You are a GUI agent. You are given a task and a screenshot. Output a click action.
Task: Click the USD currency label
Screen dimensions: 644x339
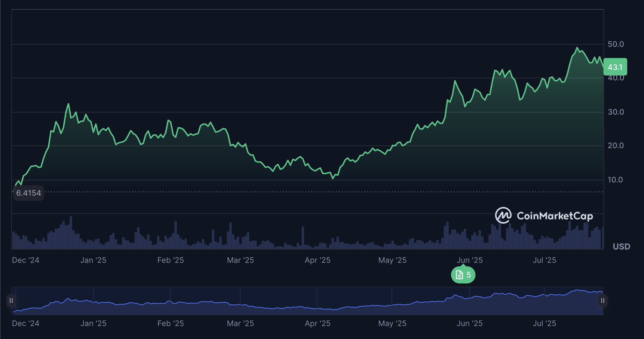[621, 247]
